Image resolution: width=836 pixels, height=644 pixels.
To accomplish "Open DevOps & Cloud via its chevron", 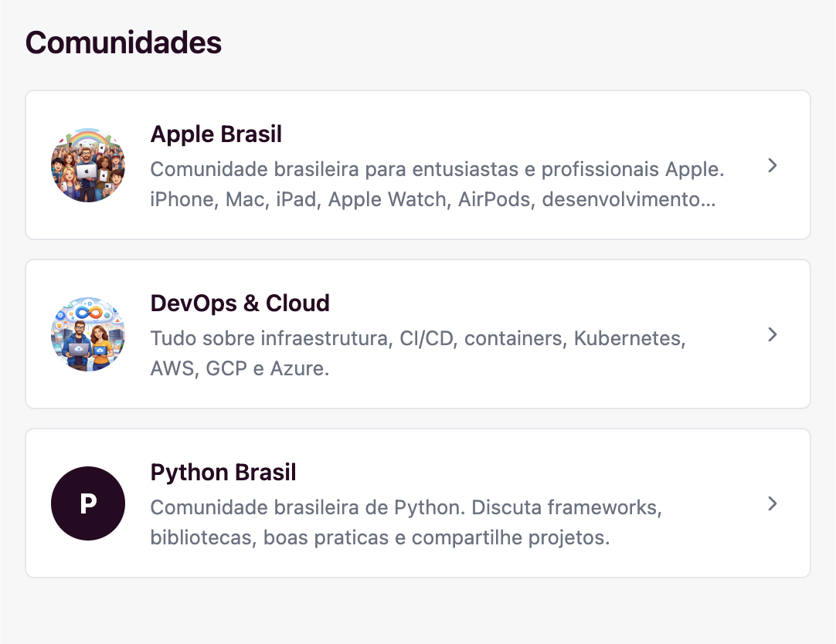I will pyautogui.click(x=772, y=334).
